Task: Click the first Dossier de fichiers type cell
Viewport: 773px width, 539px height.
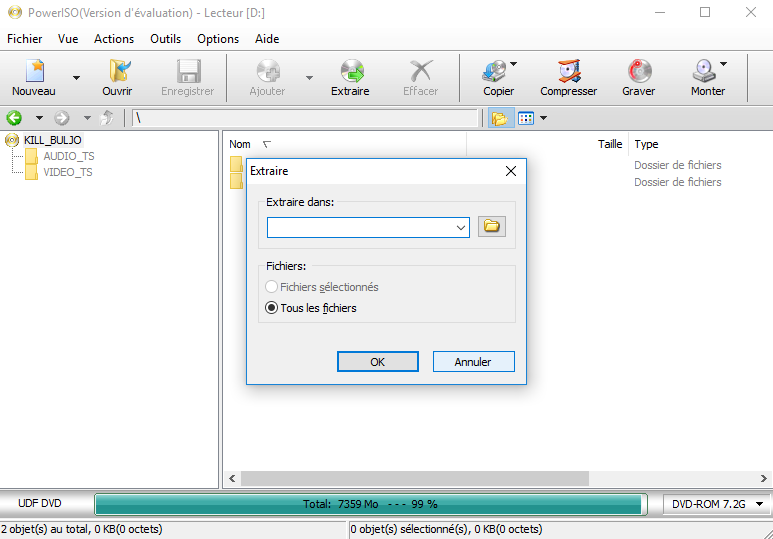Action: point(677,165)
